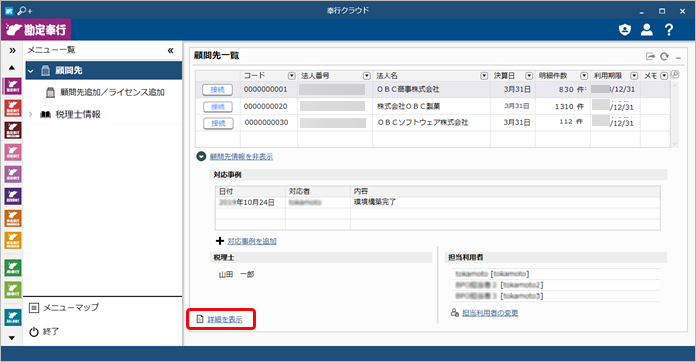This screenshot has height=362, width=696.
Task: Expand the 税理士情報 tree node
Action: click(31, 114)
